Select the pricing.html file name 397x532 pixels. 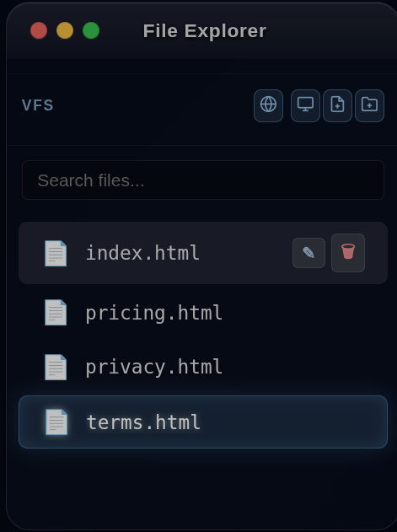[153, 313]
